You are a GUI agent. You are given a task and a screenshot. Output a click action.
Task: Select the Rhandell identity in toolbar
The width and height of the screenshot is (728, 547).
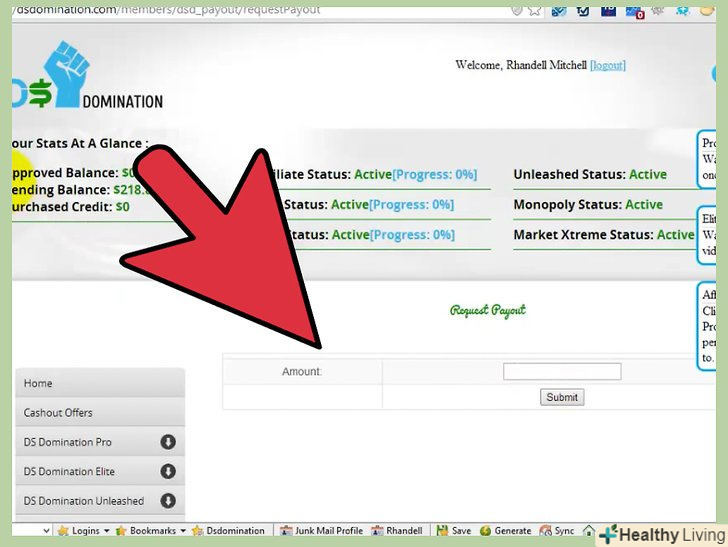click(397, 530)
